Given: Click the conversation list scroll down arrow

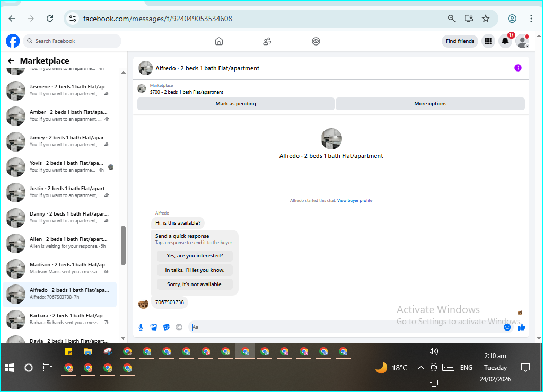Looking at the screenshot, I should 123,338.
